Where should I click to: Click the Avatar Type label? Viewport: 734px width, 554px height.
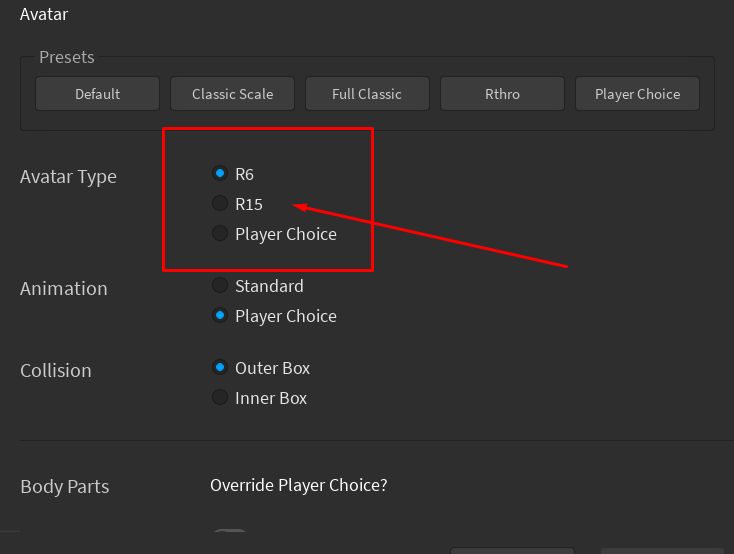[68, 177]
